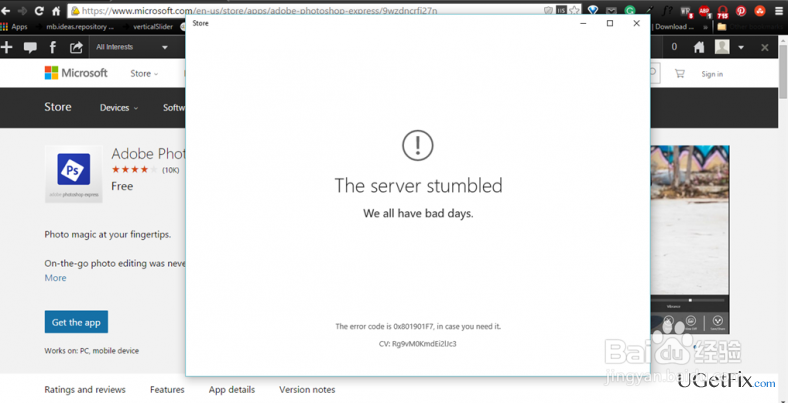Open the green Grammarly extension icon
788x404 pixels.
tap(630, 11)
